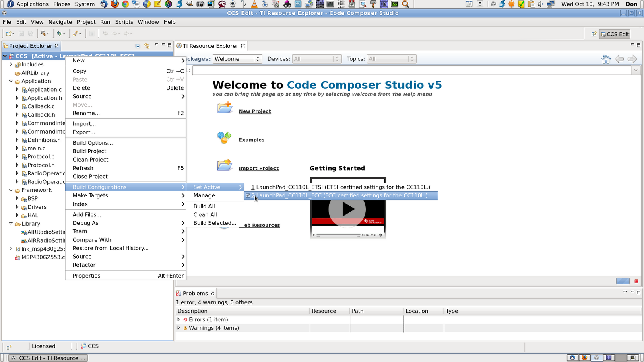Collapse the Library folder node
The image size is (644, 362).
pyautogui.click(x=11, y=224)
